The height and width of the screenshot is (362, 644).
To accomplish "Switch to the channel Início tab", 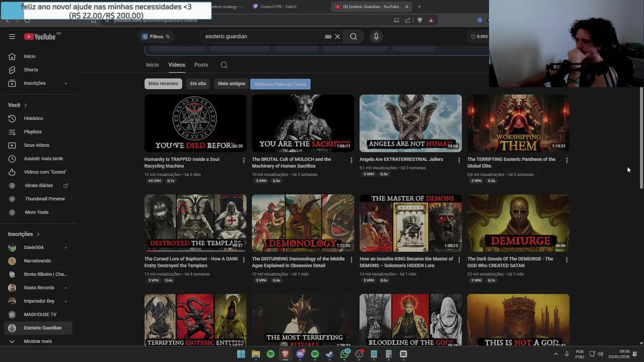I will 152,65.
